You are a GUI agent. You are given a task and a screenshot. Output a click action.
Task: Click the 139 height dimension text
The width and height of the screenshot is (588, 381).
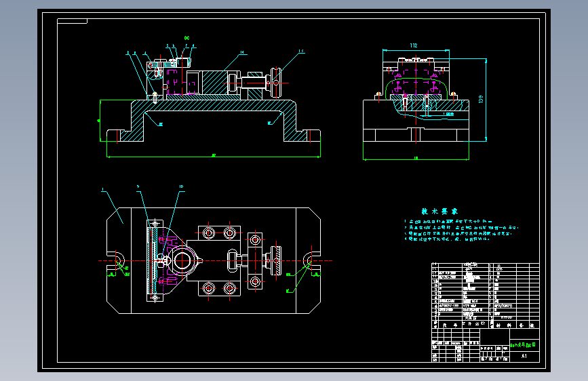[481, 99]
